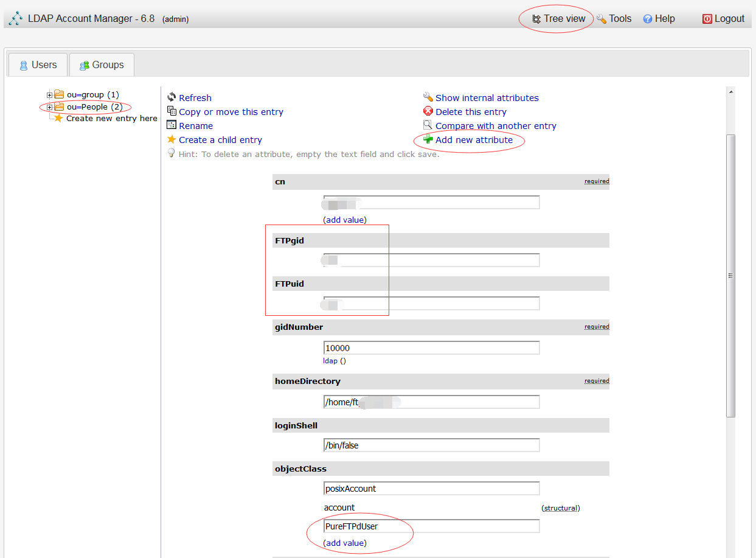756x558 pixels.
Task: Click the loginShell text field
Action: 431,445
